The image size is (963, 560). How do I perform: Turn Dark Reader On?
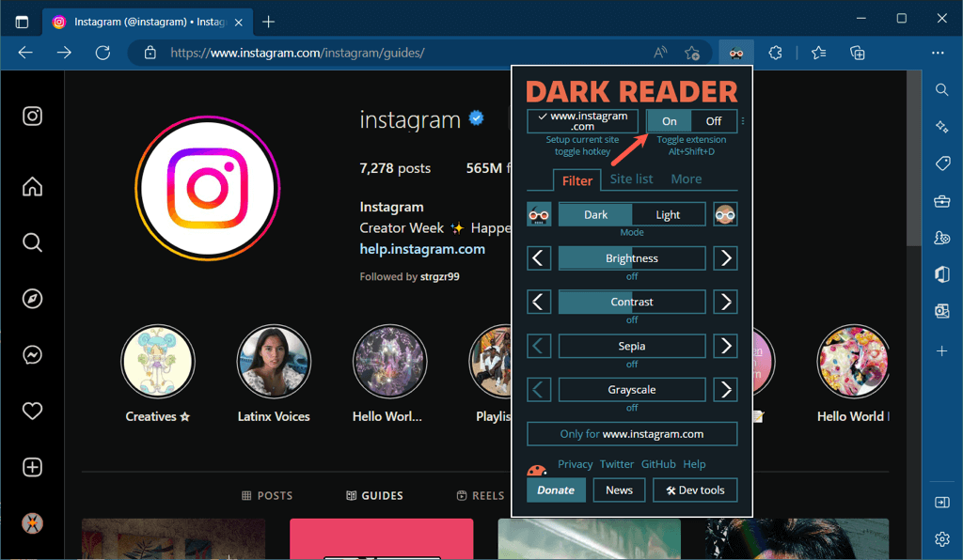pos(669,121)
